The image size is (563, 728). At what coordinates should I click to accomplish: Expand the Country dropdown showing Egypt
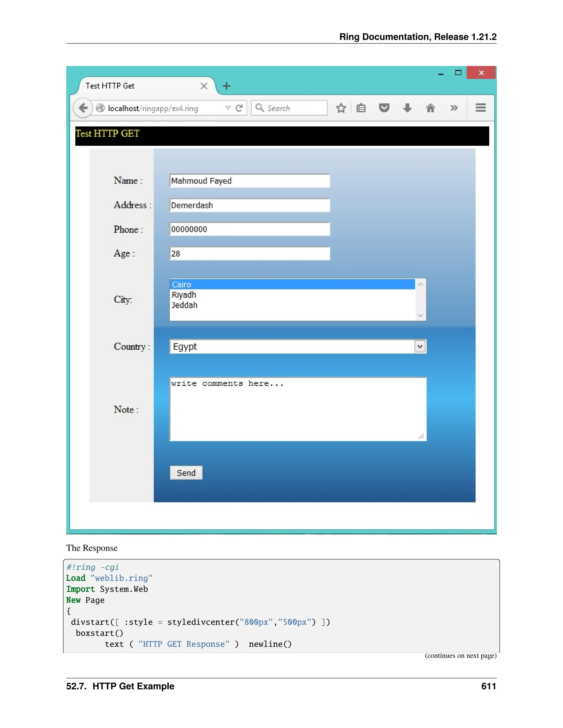click(x=420, y=346)
